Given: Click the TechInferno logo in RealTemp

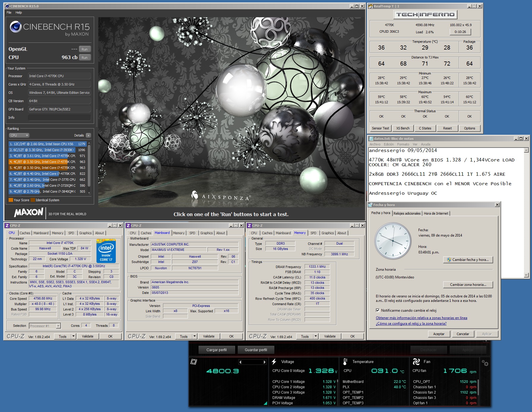Looking at the screenshot, I should (425, 15).
